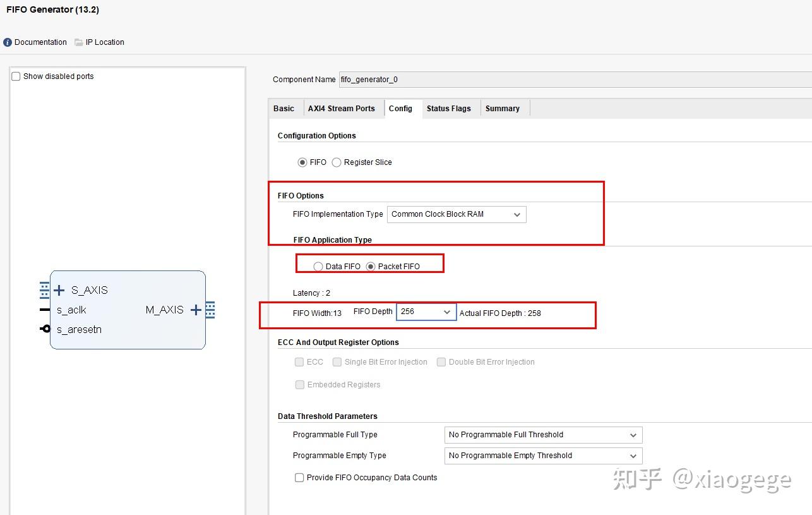Click the s_aresetn inverted pin marker

pos(45,329)
